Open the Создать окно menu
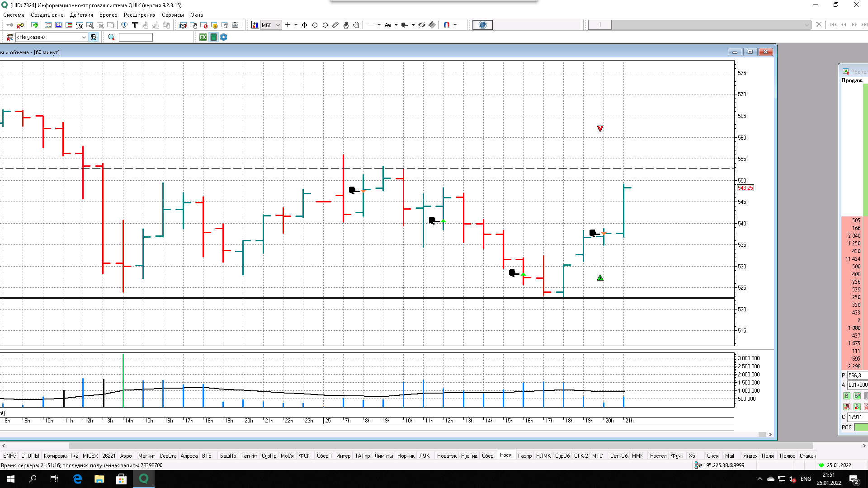 pyautogui.click(x=47, y=15)
